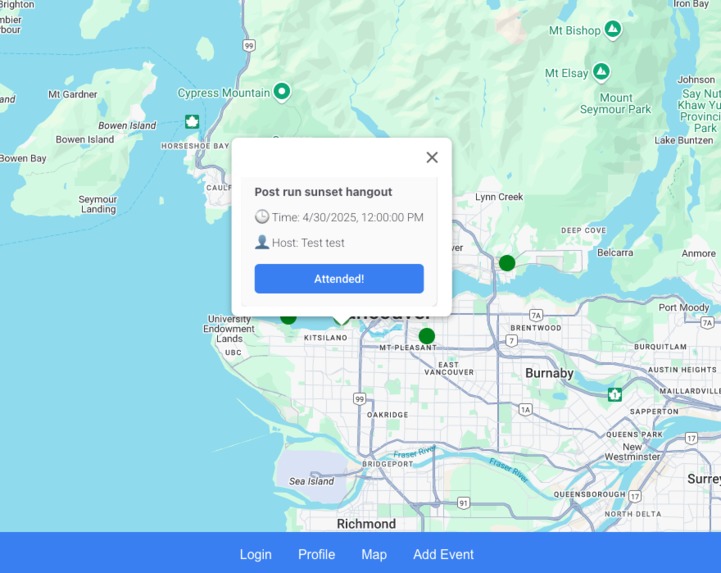Click the Lake Buntzen label
The width and height of the screenshot is (721, 573).
pos(684,140)
